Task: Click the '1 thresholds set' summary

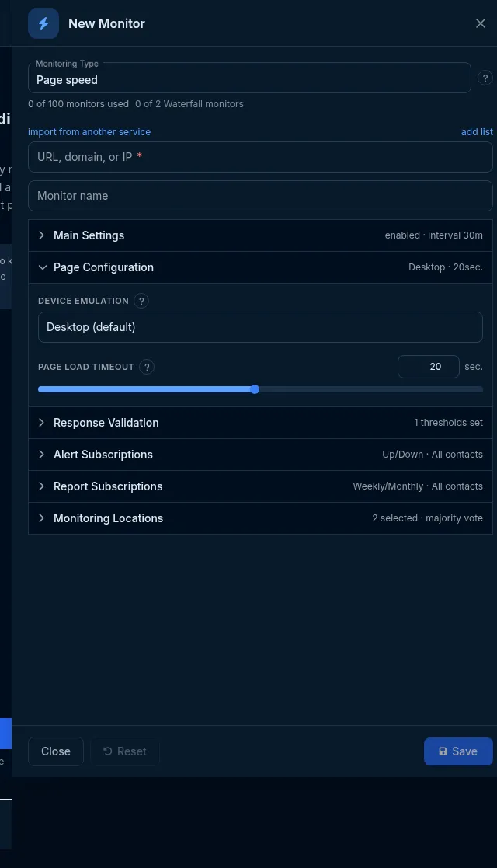Action: (448, 423)
